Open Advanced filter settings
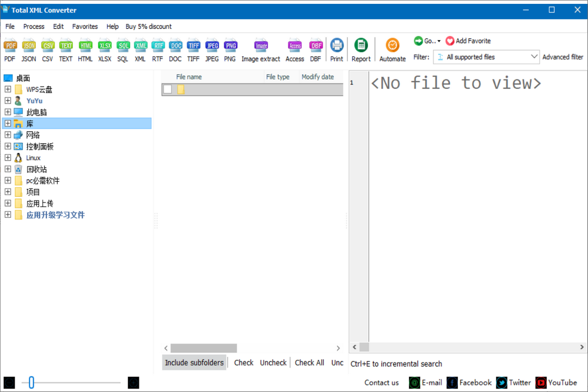 click(x=563, y=57)
